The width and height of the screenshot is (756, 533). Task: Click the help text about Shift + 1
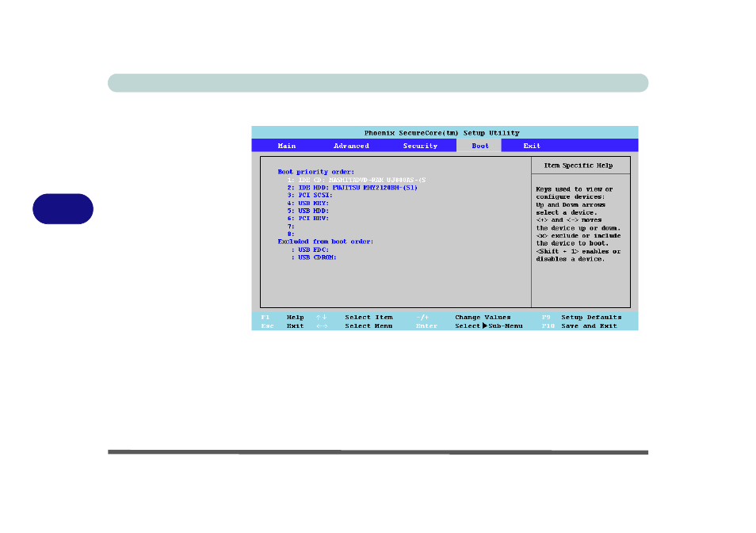tap(578, 255)
